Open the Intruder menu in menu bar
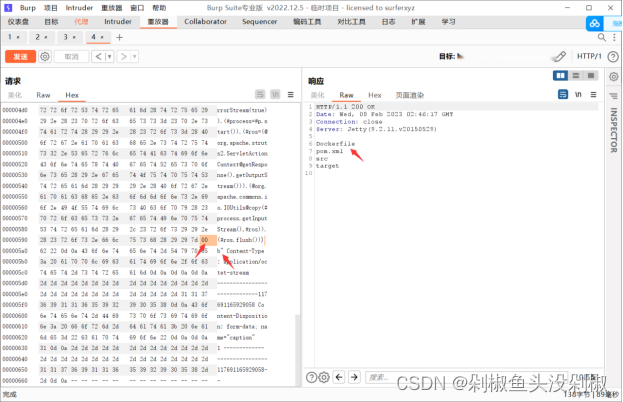The height and width of the screenshot is (402, 623). pyautogui.click(x=79, y=8)
